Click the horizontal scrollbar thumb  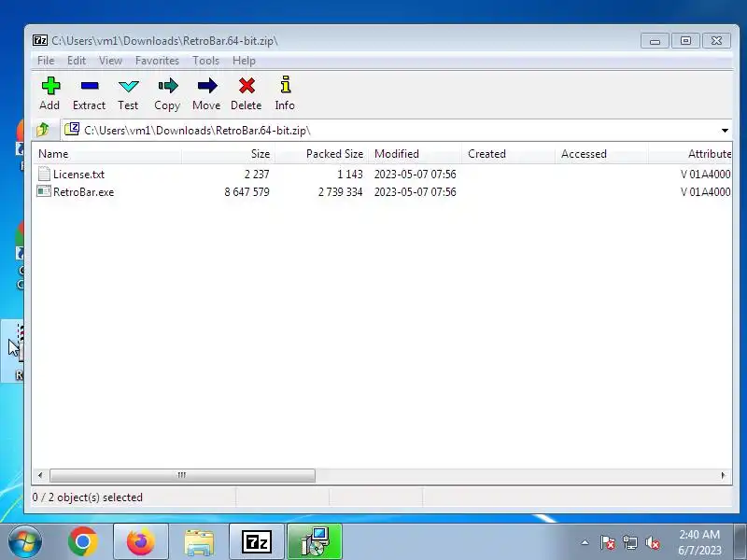[x=182, y=475]
